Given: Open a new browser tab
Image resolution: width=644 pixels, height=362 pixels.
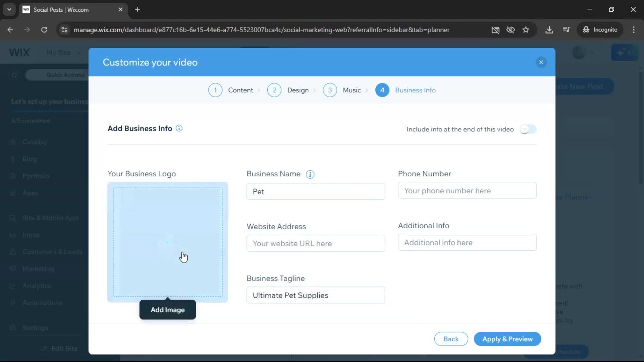Looking at the screenshot, I should coord(138,10).
